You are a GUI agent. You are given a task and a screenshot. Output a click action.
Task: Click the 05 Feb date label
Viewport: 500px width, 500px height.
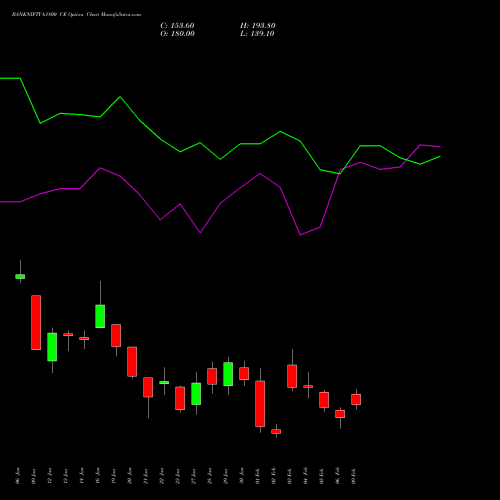pos(322,476)
